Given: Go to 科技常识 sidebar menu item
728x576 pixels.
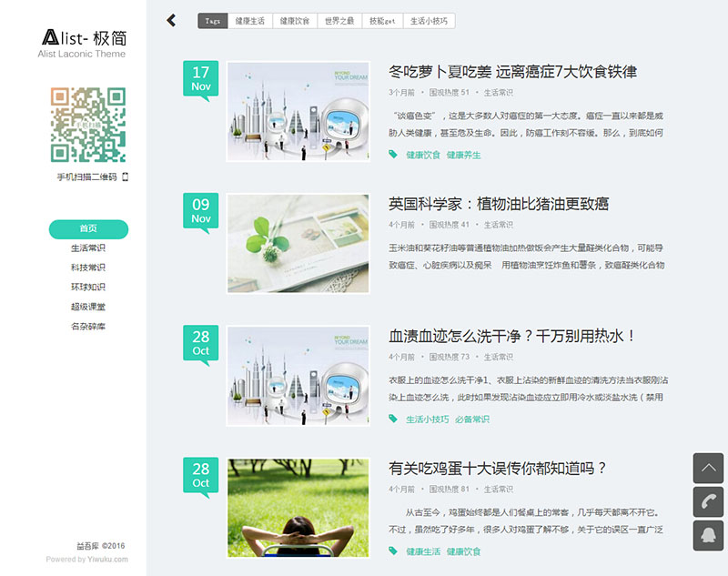Looking at the screenshot, I should pos(88,268).
